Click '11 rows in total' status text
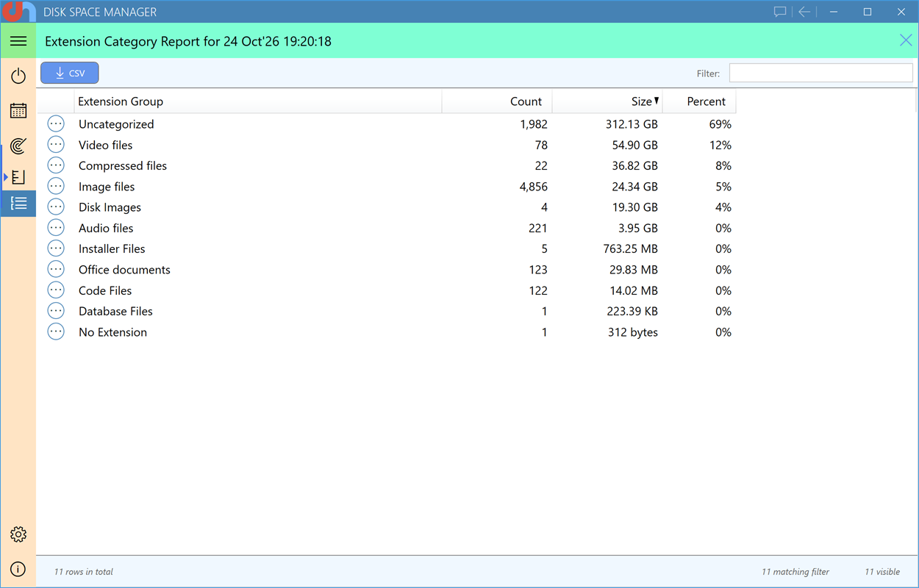This screenshot has width=919, height=588. (x=83, y=571)
